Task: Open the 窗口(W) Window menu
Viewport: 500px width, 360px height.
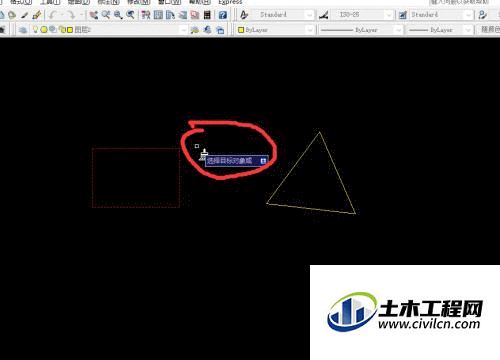Action: click(x=169, y=2)
